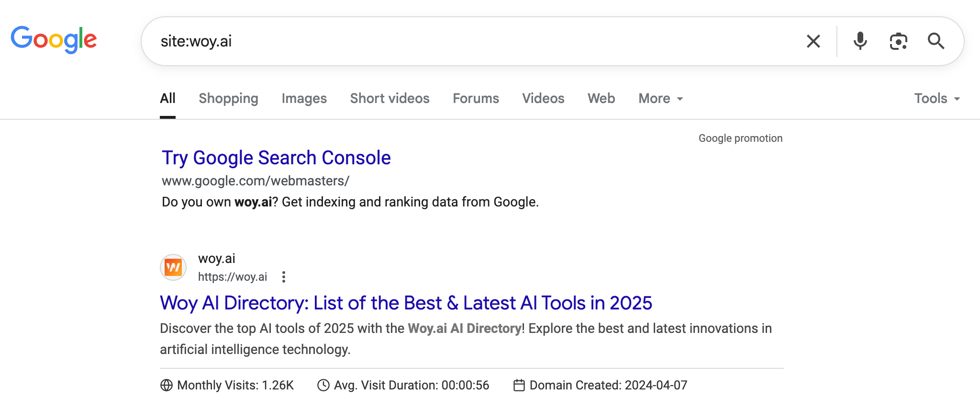Screen dimensions: 980x411
Task: Clear the search query with X icon
Action: [813, 41]
